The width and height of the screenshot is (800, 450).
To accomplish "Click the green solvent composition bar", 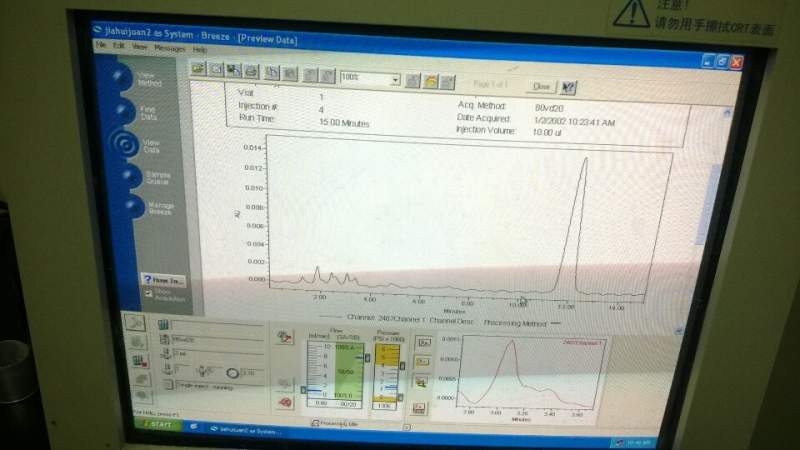I will [349, 371].
